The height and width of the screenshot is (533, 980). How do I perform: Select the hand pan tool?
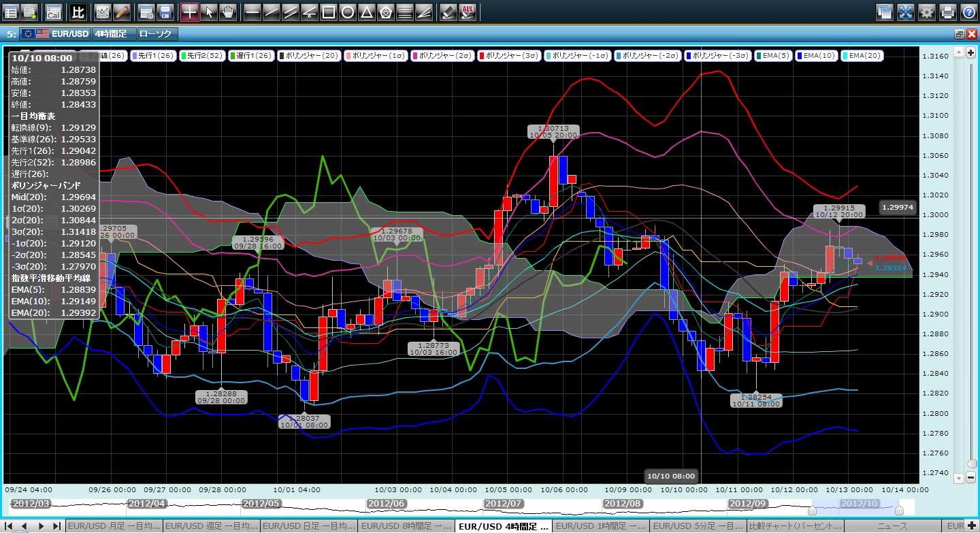pyautogui.click(x=228, y=12)
